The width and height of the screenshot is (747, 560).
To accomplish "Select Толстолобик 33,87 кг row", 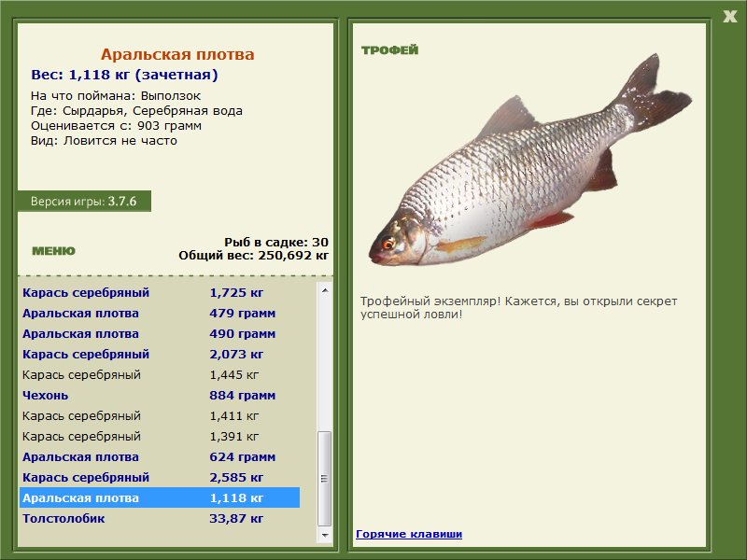I will [x=160, y=518].
